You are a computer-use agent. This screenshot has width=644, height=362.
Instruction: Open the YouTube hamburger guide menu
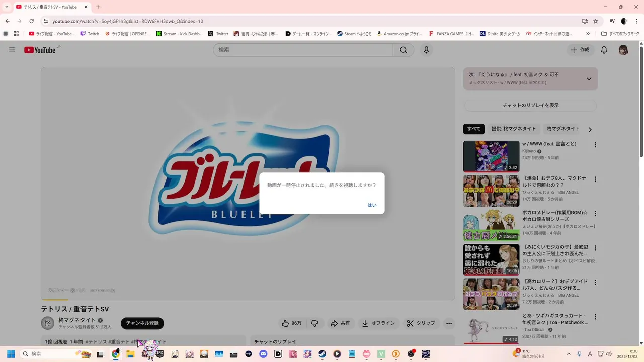click(12, 50)
